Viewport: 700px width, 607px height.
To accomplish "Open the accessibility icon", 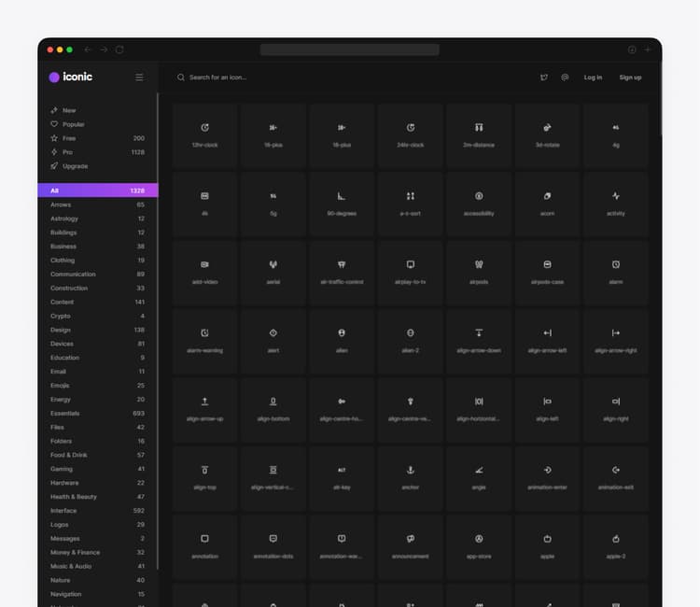I will (x=479, y=205).
